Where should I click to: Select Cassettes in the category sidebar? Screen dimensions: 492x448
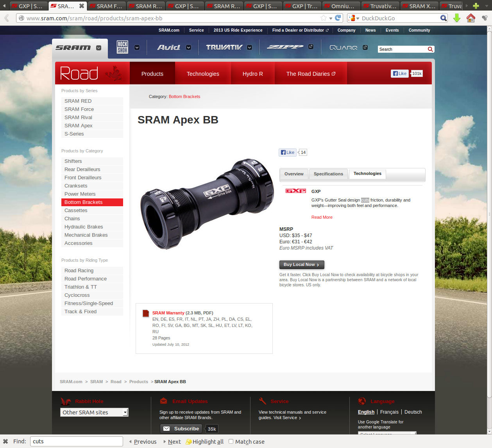(x=92, y=211)
